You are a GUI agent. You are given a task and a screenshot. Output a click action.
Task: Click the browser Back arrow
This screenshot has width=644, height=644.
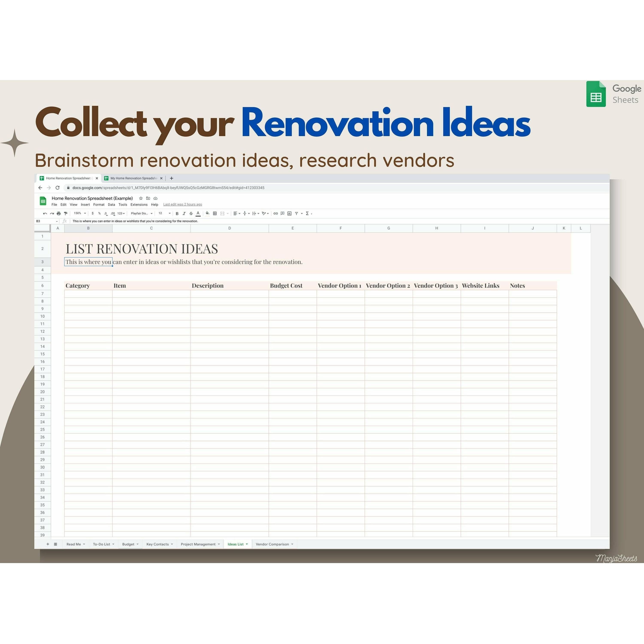click(x=40, y=188)
